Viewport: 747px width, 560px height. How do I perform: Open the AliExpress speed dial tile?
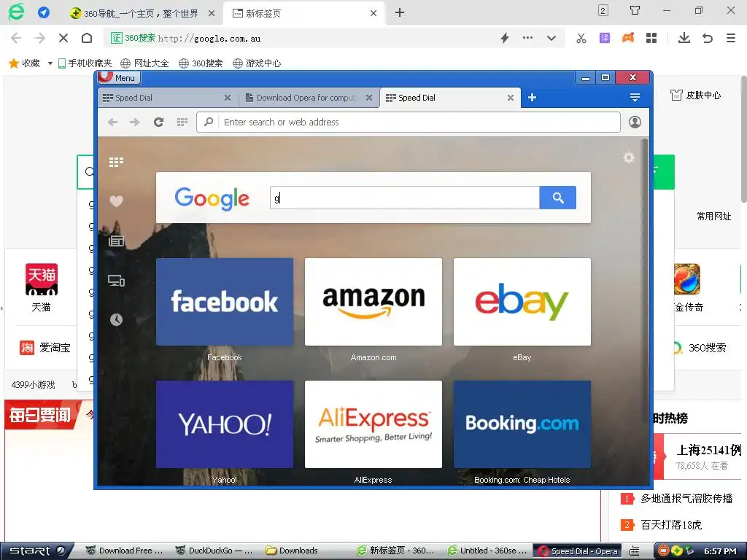[x=373, y=424]
